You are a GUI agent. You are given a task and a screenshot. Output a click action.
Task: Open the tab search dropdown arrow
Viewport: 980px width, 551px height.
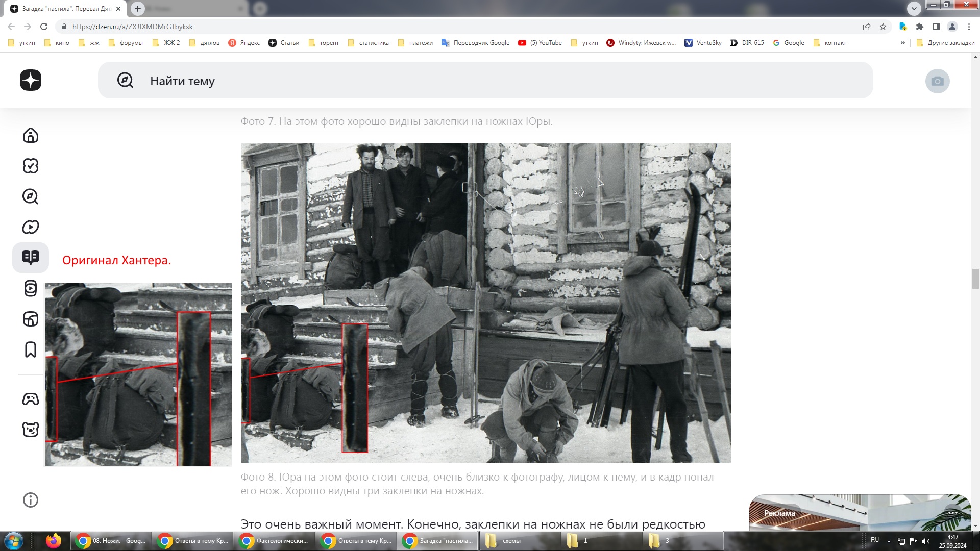click(x=914, y=9)
